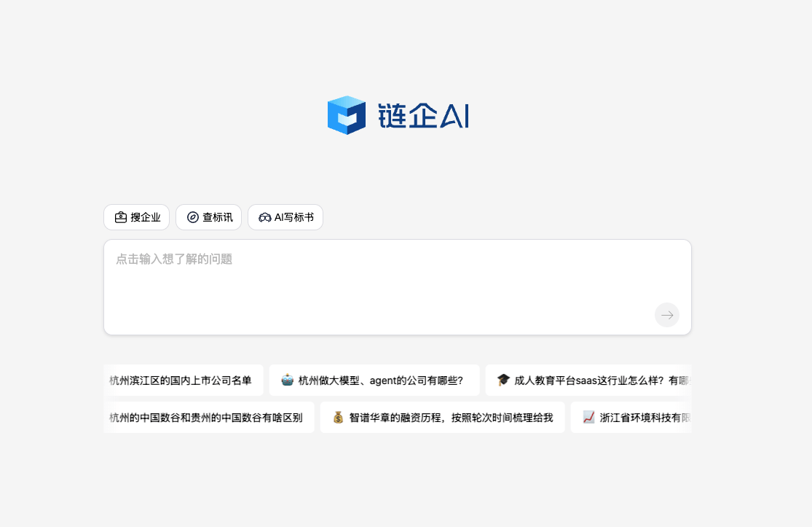Image resolution: width=812 pixels, height=527 pixels.
Task: Click the robot emoji on agent suggestion
Action: pyautogui.click(x=288, y=380)
